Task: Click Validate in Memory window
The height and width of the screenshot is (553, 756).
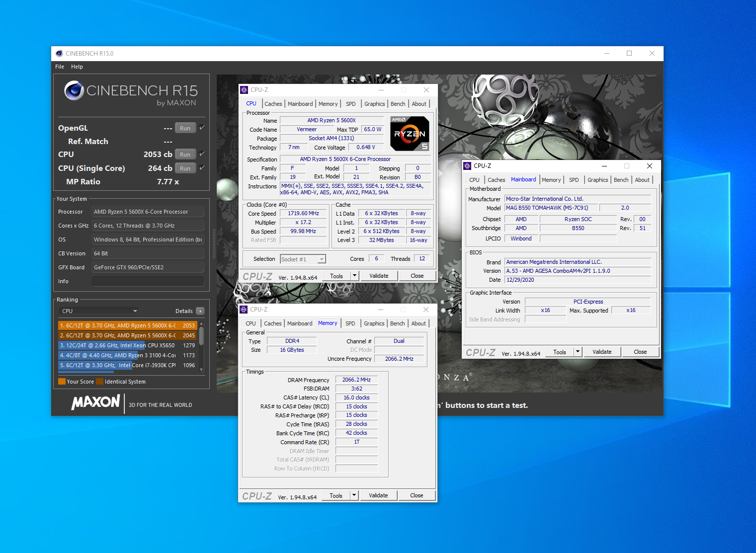Action: (378, 495)
